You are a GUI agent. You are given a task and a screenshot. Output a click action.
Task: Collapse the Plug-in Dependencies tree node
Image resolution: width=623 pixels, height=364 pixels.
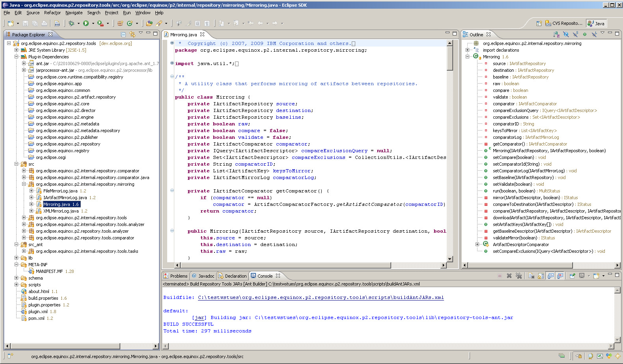tap(17, 57)
